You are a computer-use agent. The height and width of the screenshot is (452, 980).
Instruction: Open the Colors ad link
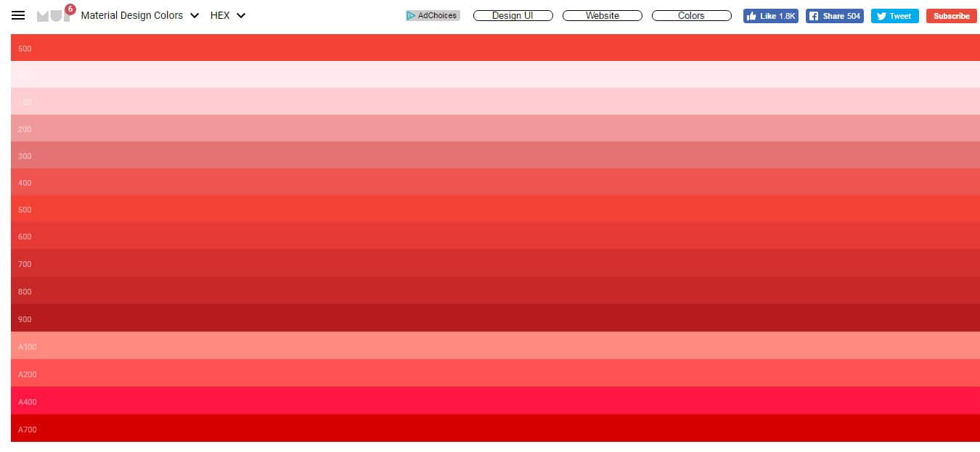point(692,15)
